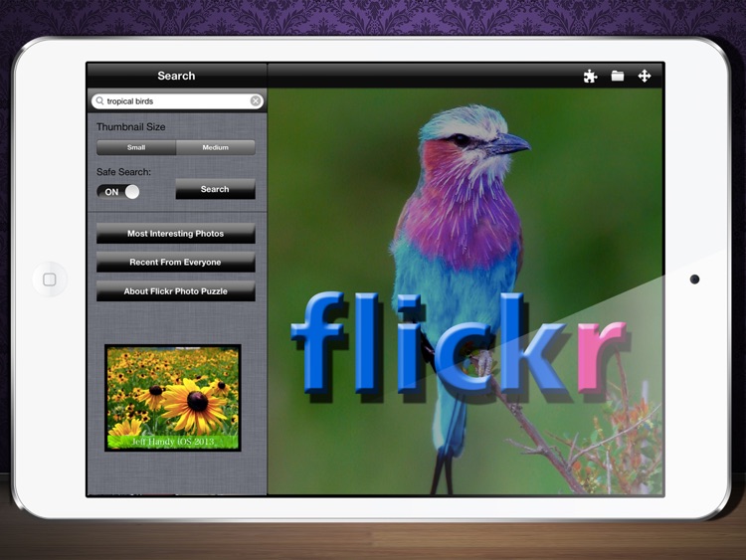Click the Safe Search: label
This screenshot has width=746, height=560.
pyautogui.click(x=123, y=172)
